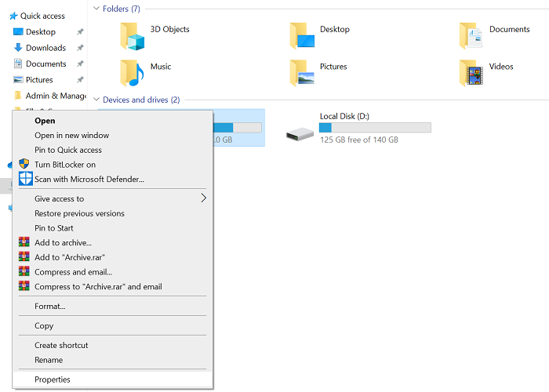Click the Quick access label in sidebar
This screenshot has width=549, height=392.
(x=42, y=16)
